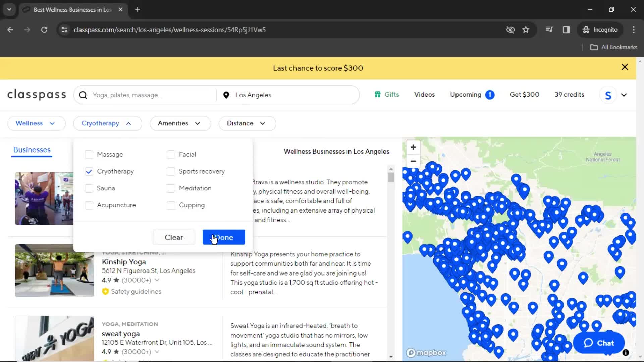
Task: Click the tracking protection eye icon
Action: pos(510,30)
